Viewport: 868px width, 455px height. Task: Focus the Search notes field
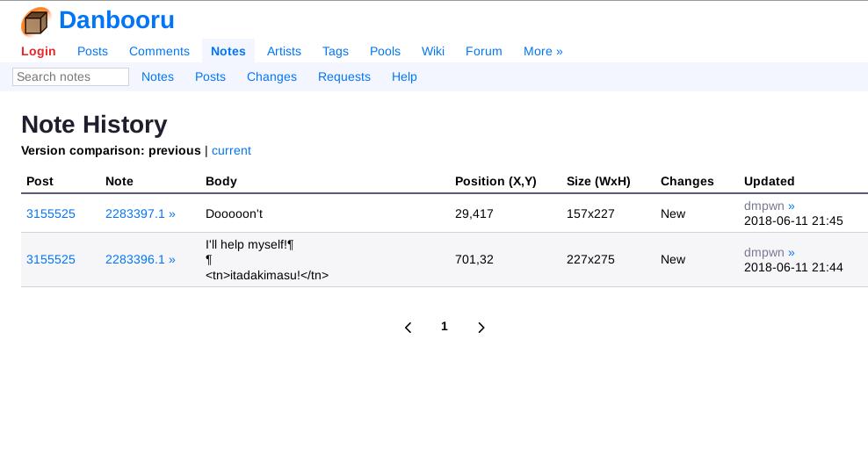(71, 77)
